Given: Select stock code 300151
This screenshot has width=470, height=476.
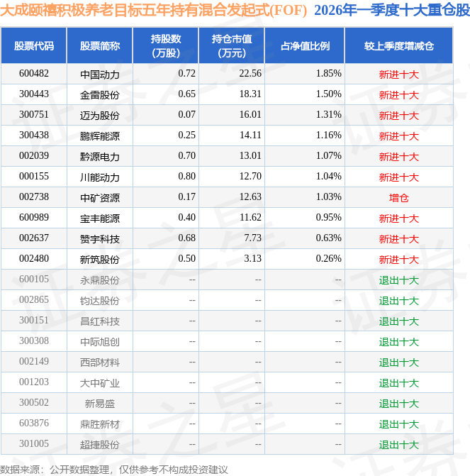Looking at the screenshot, I should [34, 321].
